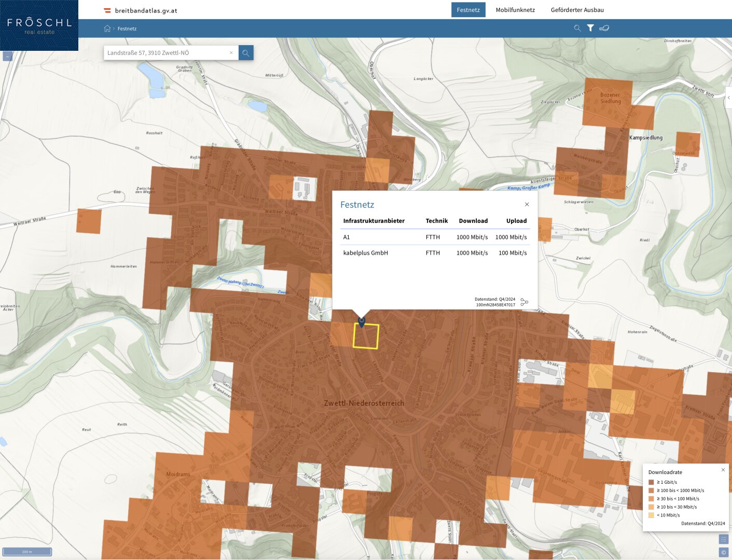The image size is (732, 560).
Task: Expand the collapsed right side panel
Action: [728, 97]
